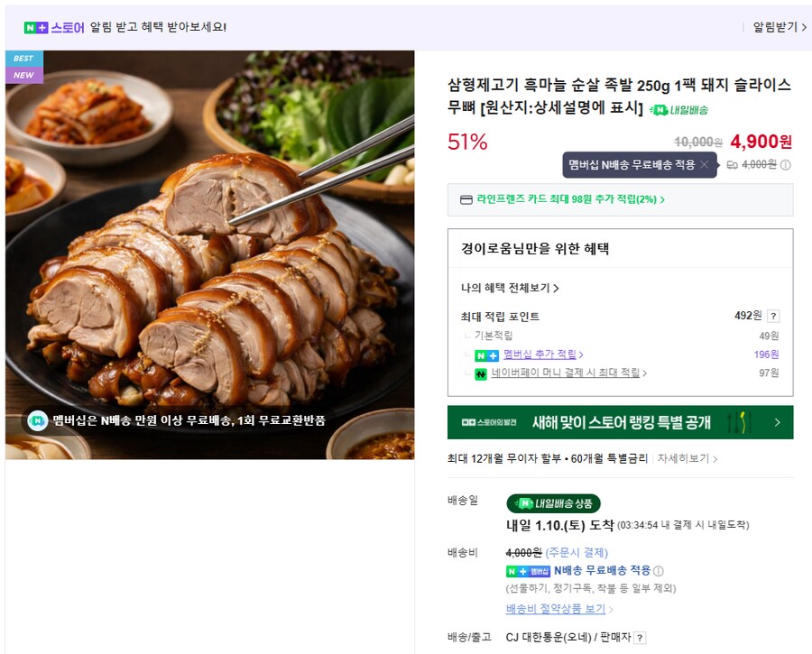Image resolution: width=812 pixels, height=654 pixels.
Task: Click the BEST NEW badge on product image
Action: [x=23, y=68]
